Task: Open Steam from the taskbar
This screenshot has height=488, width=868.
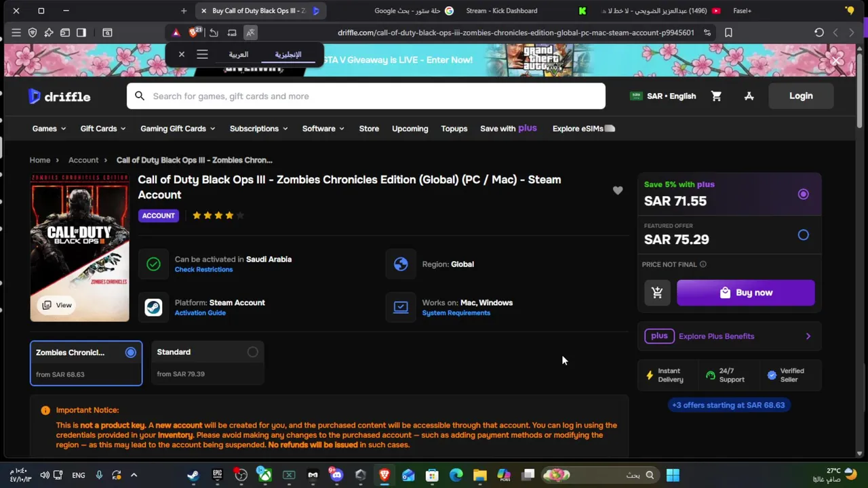Action: pyautogui.click(x=193, y=475)
